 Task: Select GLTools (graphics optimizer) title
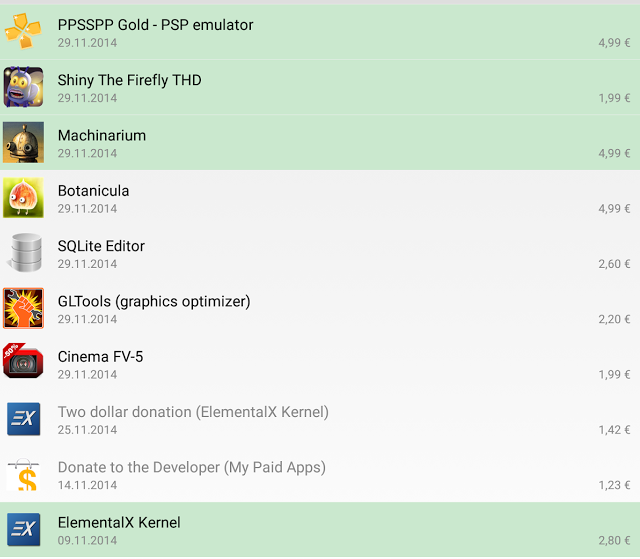[x=154, y=301]
